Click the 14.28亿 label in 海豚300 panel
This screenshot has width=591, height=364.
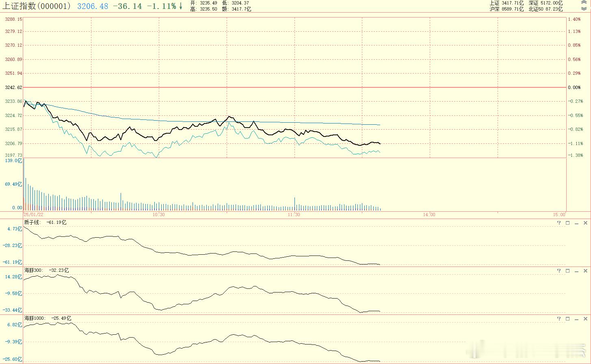[x=15, y=277]
